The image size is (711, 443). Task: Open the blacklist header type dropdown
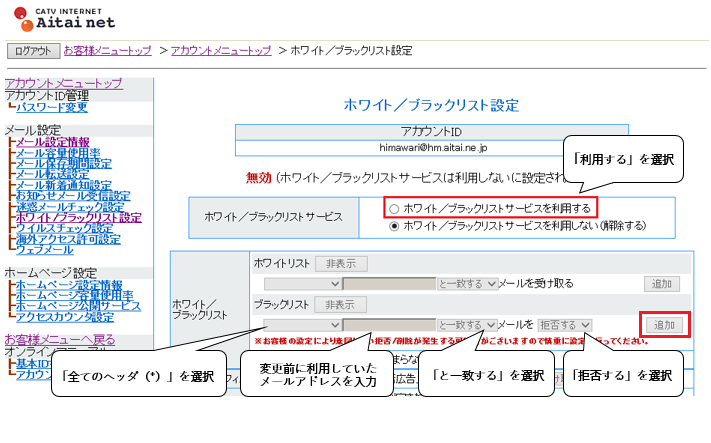302,325
